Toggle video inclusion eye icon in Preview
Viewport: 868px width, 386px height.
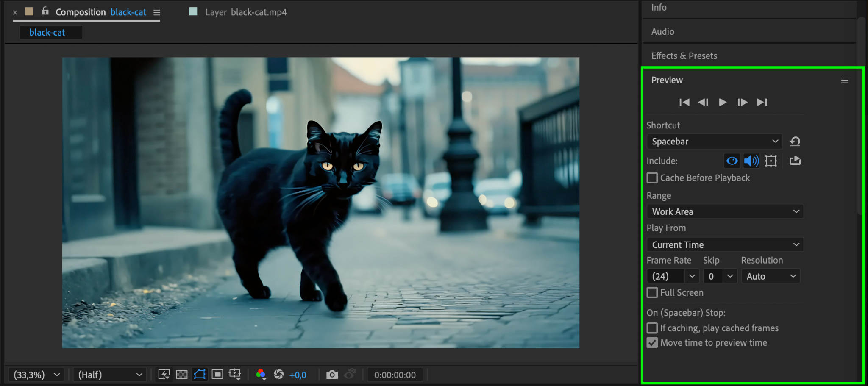(732, 161)
